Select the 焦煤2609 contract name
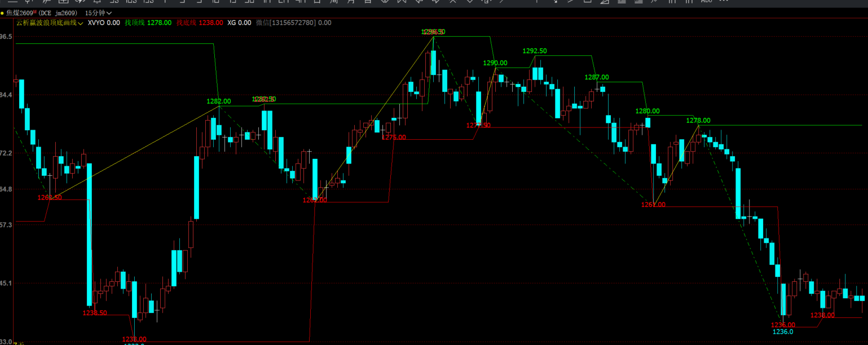868x345 pixels. [x=19, y=12]
